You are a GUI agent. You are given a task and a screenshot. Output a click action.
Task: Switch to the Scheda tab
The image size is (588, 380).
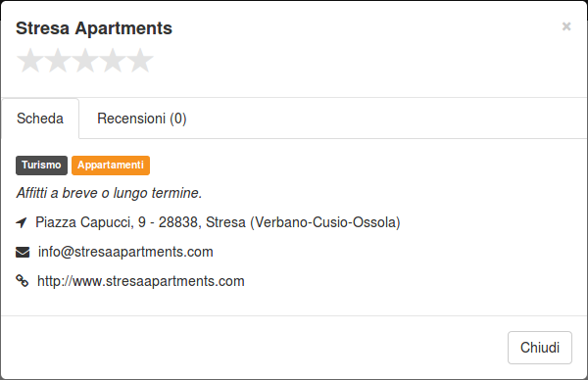pyautogui.click(x=40, y=119)
